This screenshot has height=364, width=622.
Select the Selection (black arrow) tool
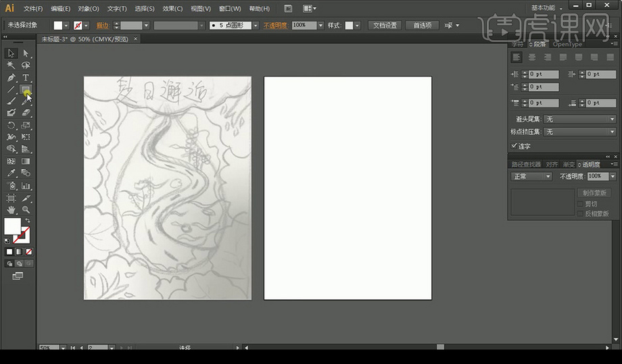click(11, 53)
